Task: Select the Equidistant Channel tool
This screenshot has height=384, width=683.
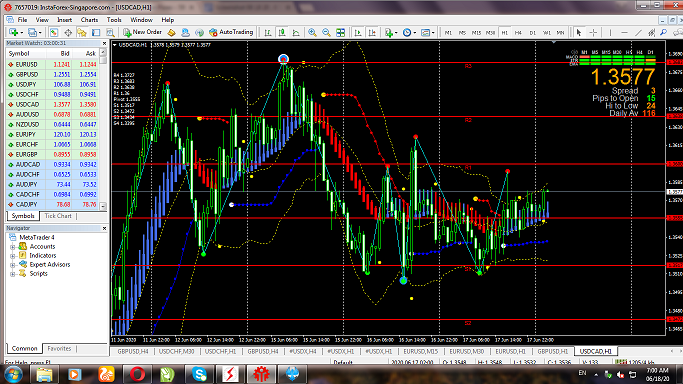Action: 652,33
